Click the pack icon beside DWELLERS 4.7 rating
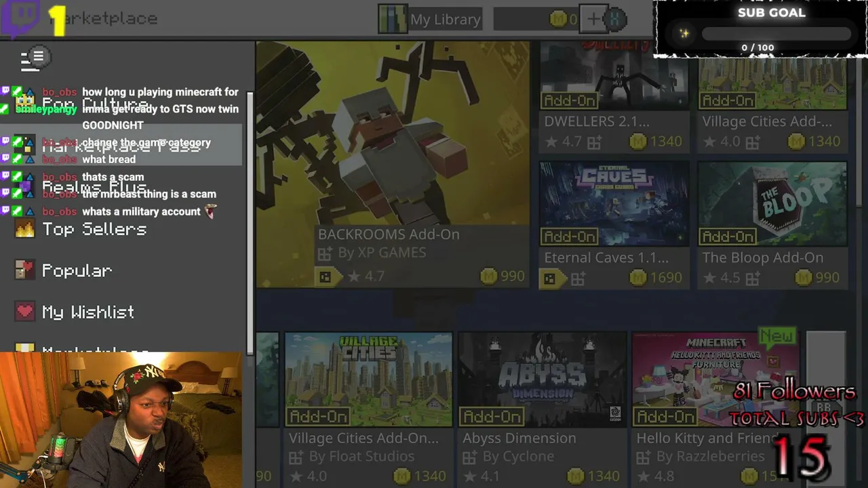This screenshot has height=488, width=868. click(x=594, y=142)
